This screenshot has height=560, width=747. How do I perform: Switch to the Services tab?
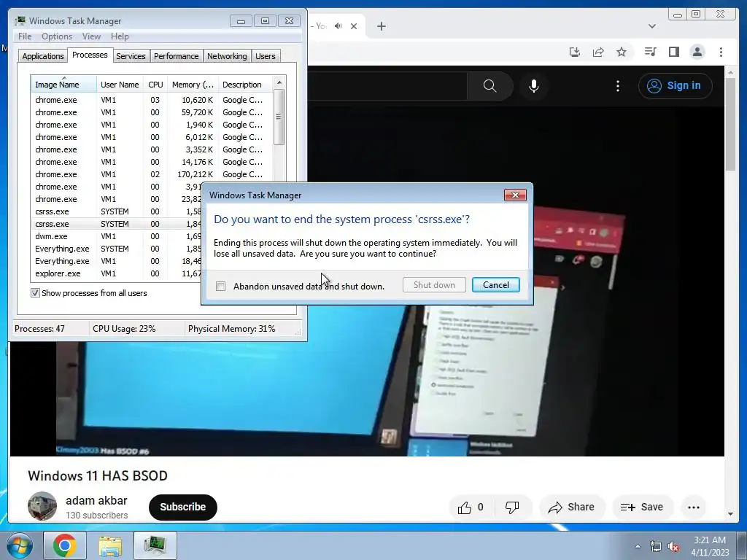click(131, 56)
